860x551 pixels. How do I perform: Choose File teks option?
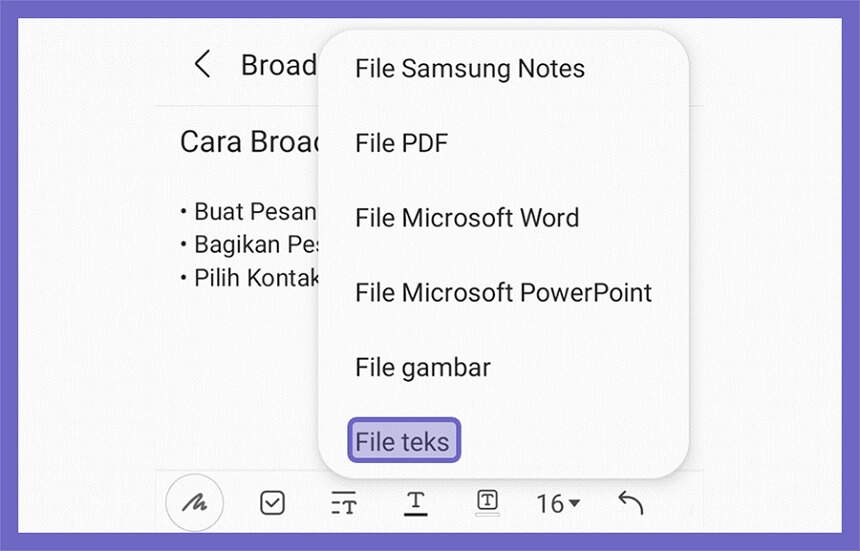[404, 441]
